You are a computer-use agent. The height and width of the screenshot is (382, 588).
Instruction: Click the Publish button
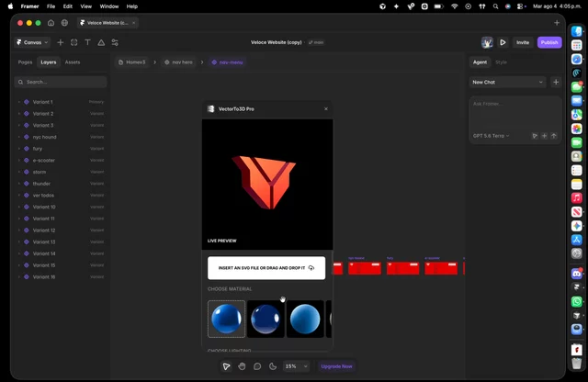tap(549, 43)
